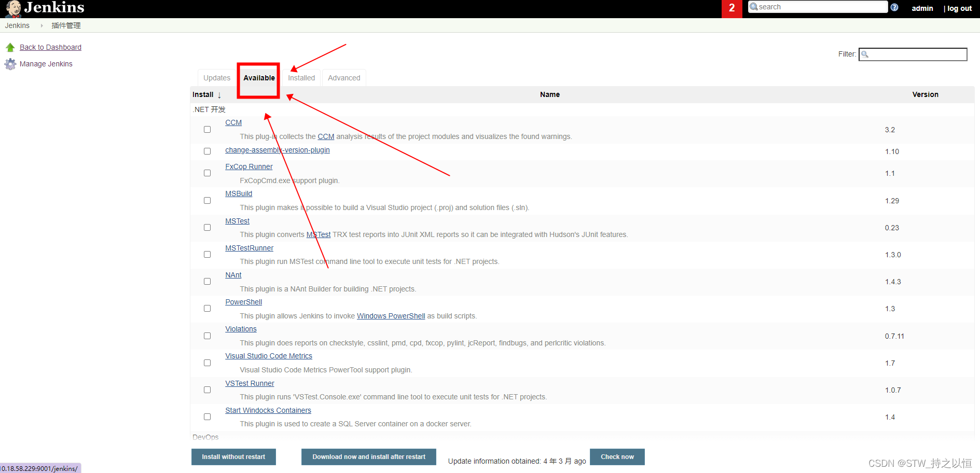Click the Jenkins mascot logo
The height and width of the screenshot is (473, 980).
[x=12, y=8]
